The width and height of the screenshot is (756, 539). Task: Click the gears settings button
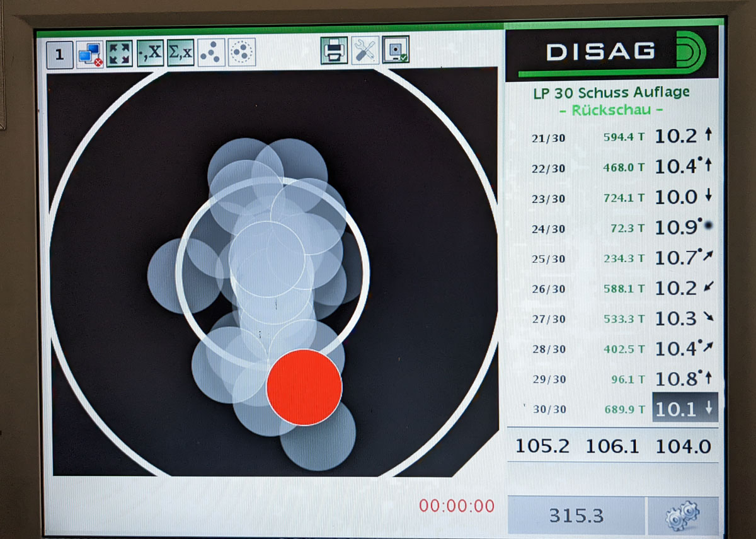point(682,516)
